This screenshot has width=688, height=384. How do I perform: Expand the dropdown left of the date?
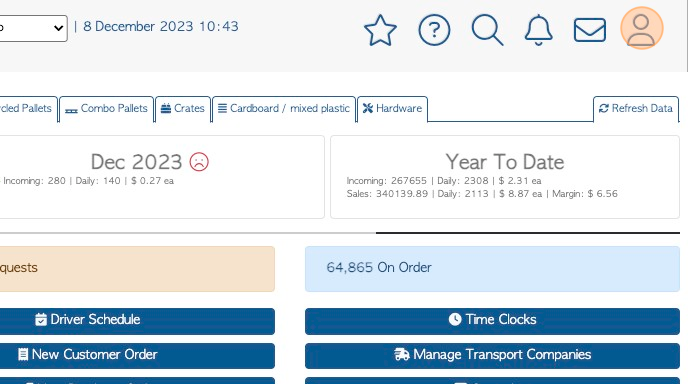[33, 28]
